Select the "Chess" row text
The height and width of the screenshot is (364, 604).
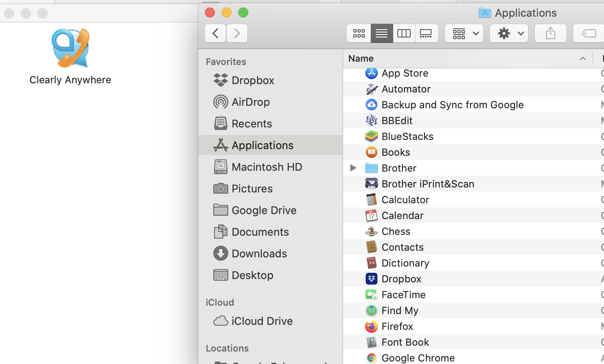click(x=396, y=232)
